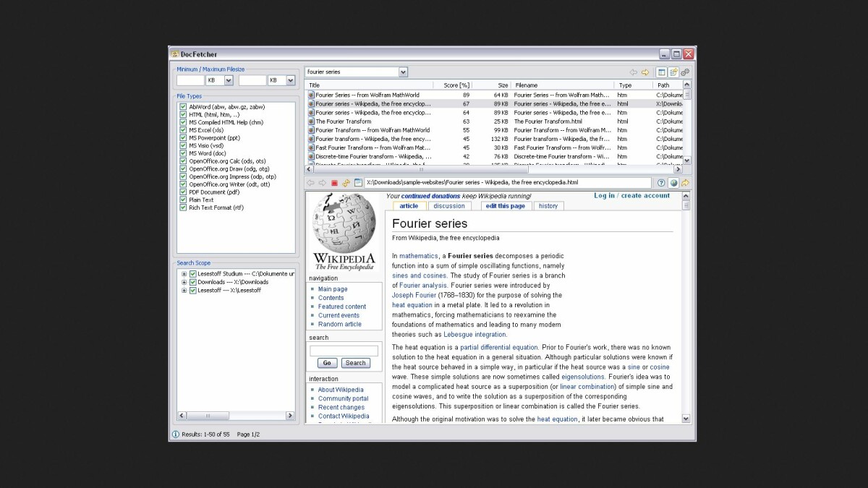This screenshot has width=868, height=488.
Task: Click the yellow forward arrow above the results
Action: [x=645, y=72]
